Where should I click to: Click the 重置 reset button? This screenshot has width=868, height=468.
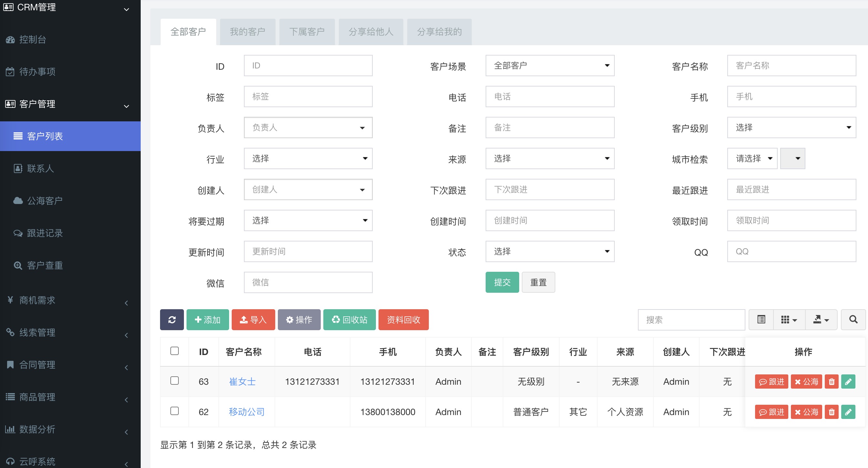[x=538, y=282]
